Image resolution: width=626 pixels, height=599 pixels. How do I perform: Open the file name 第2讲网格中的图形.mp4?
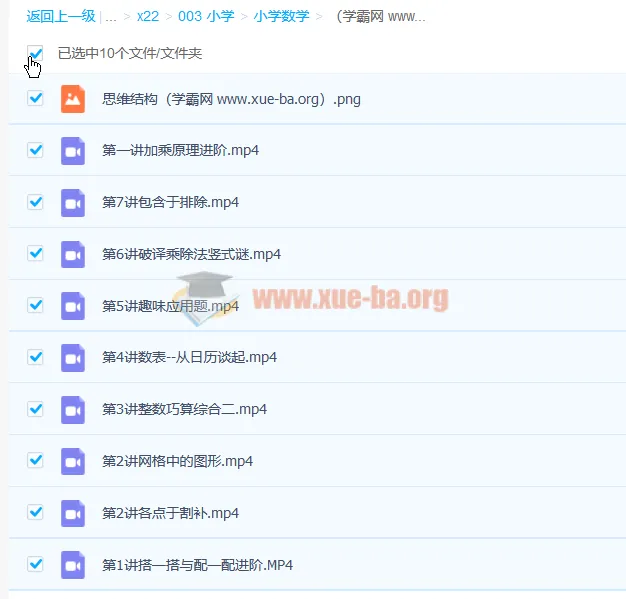177,461
